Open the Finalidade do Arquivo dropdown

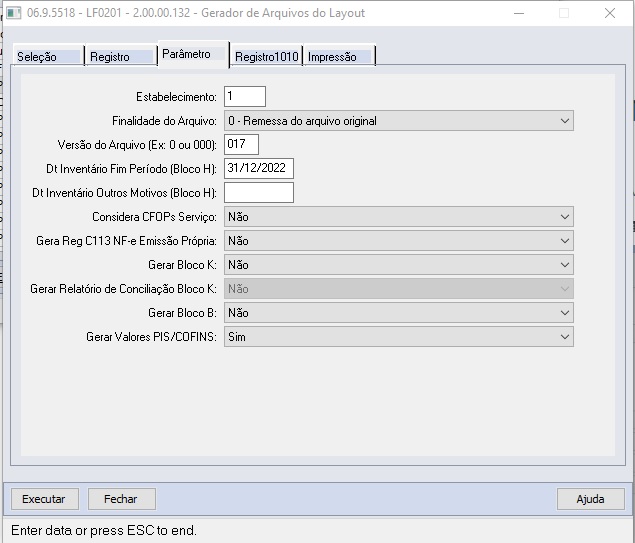click(399, 121)
